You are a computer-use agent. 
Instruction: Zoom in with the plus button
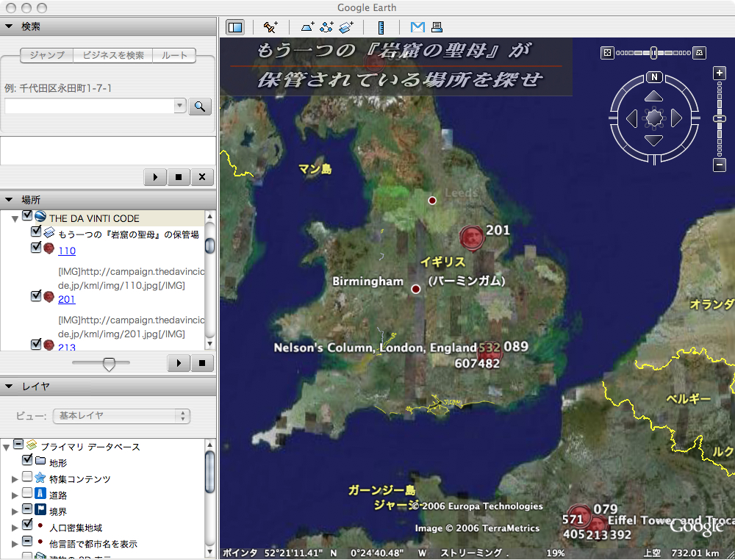tap(720, 73)
